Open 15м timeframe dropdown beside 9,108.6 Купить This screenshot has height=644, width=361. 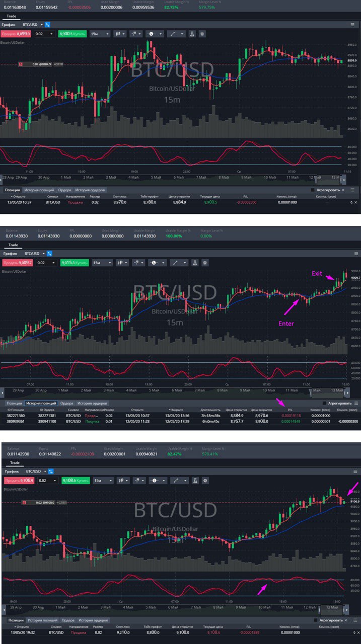(104, 480)
